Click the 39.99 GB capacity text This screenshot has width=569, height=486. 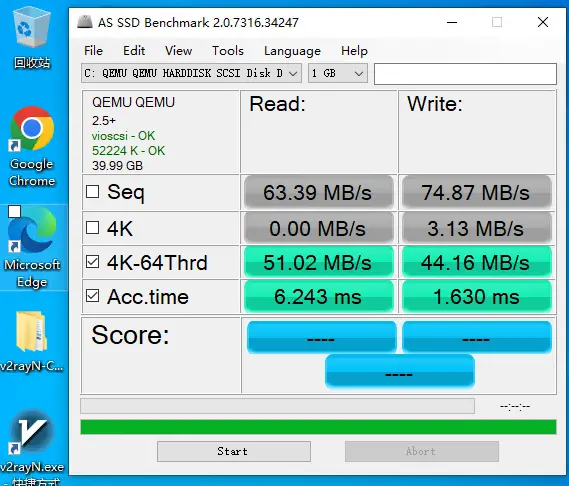(x=117, y=166)
